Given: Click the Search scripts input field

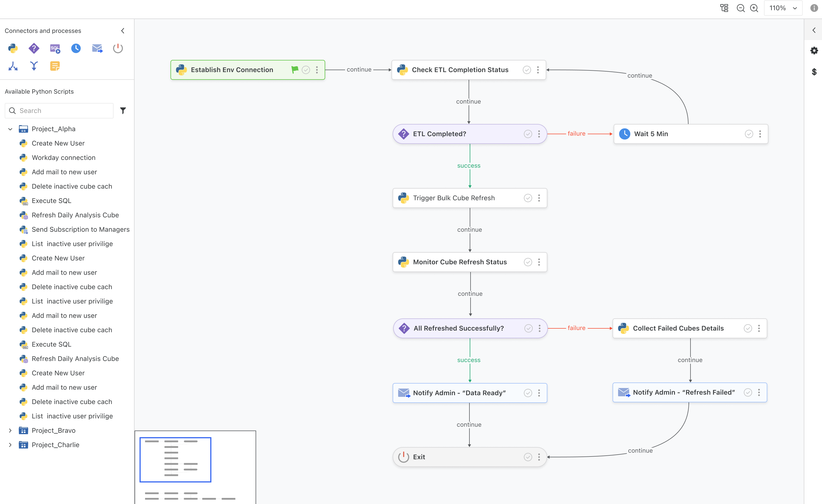Looking at the screenshot, I should point(59,111).
